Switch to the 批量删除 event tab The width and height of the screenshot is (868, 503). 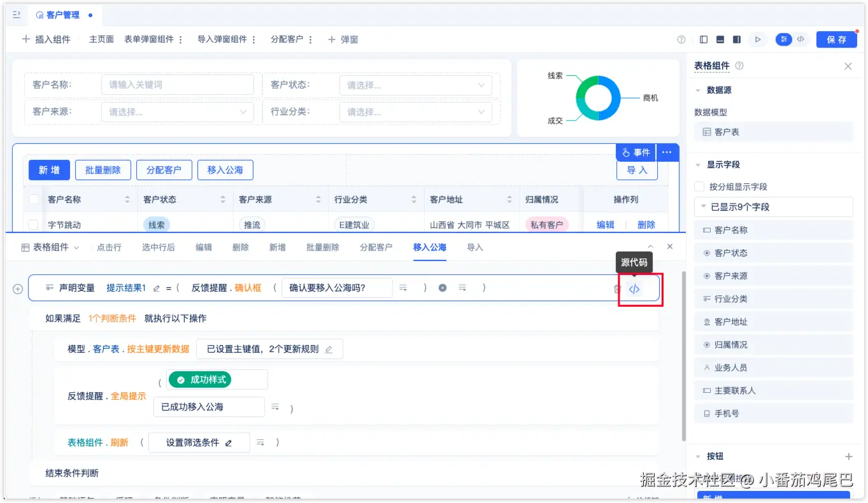pos(322,247)
